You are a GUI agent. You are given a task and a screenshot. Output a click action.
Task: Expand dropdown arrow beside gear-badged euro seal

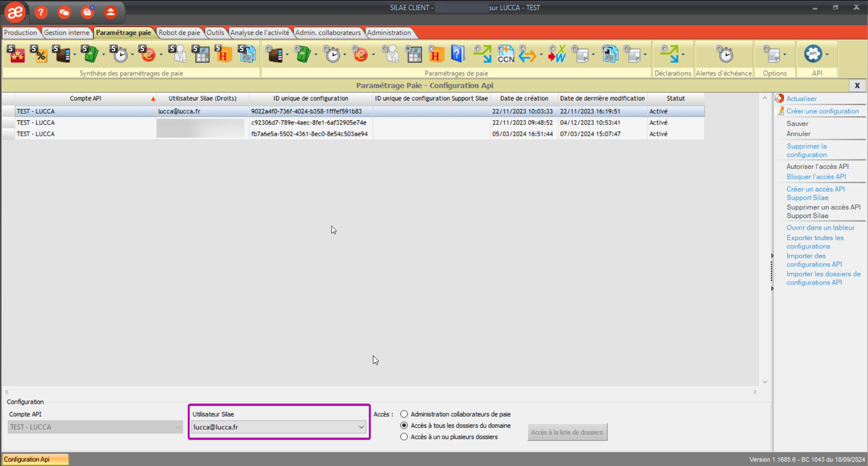pos(373,54)
